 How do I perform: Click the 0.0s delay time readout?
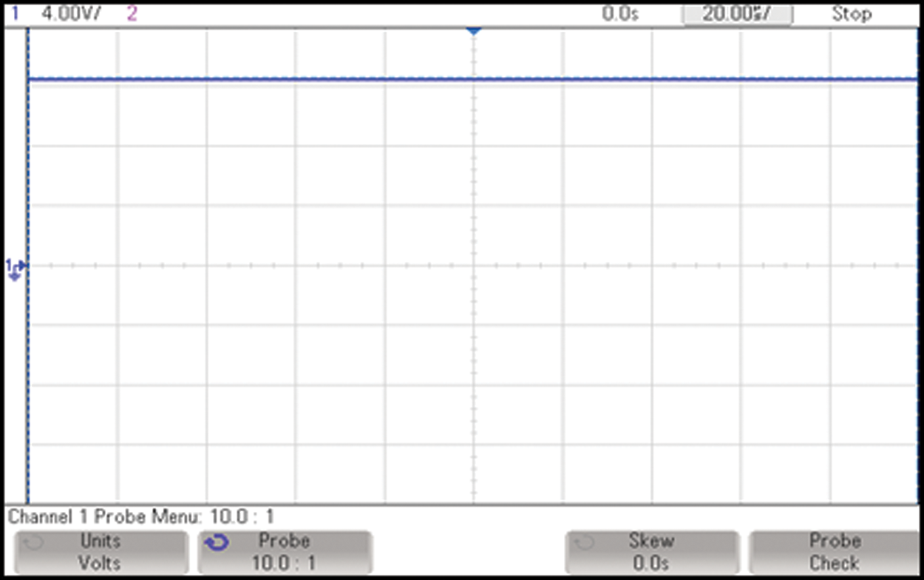(x=619, y=13)
